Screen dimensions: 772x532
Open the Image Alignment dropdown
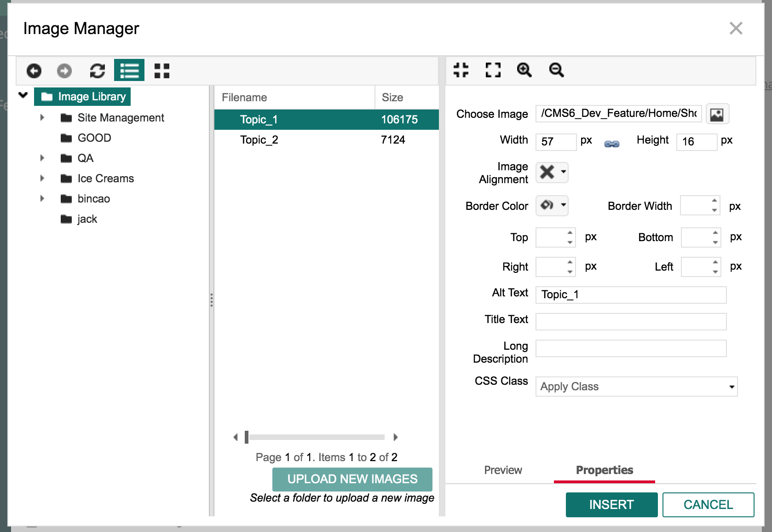click(552, 172)
